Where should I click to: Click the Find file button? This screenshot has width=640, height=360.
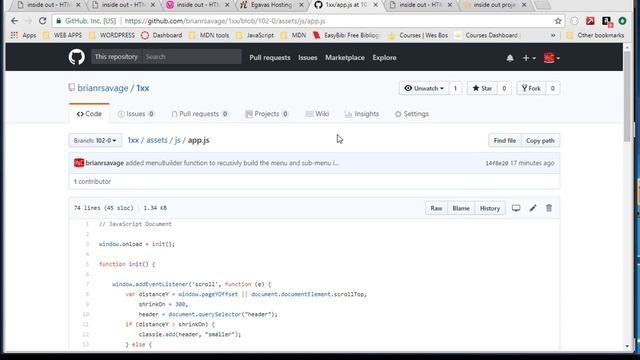(505, 140)
